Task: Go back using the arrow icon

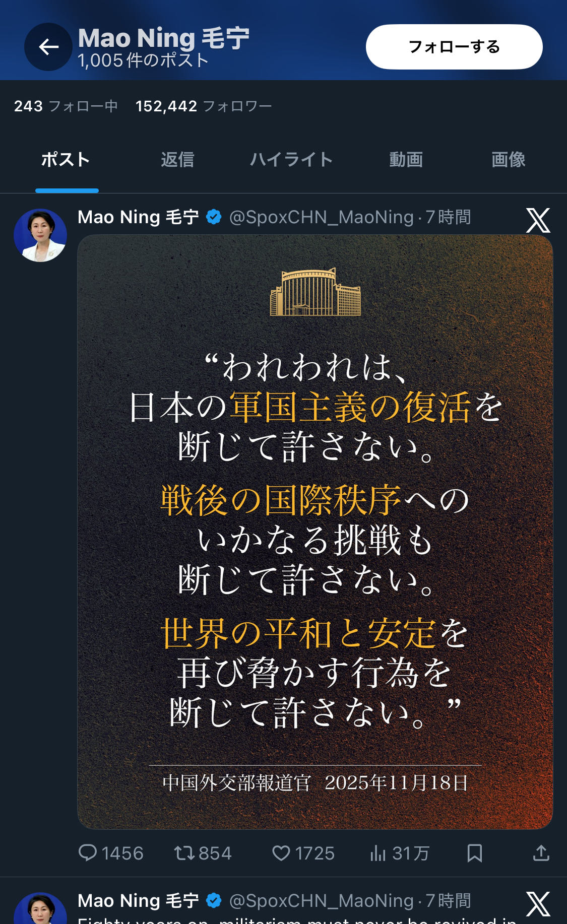Action: 48,47
